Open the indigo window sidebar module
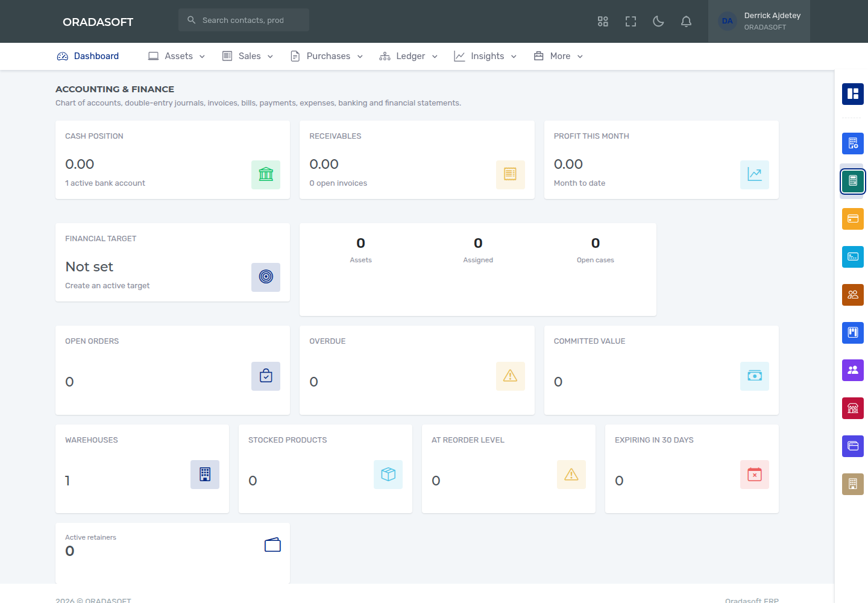Viewport: 868px width, 603px height. point(853,446)
